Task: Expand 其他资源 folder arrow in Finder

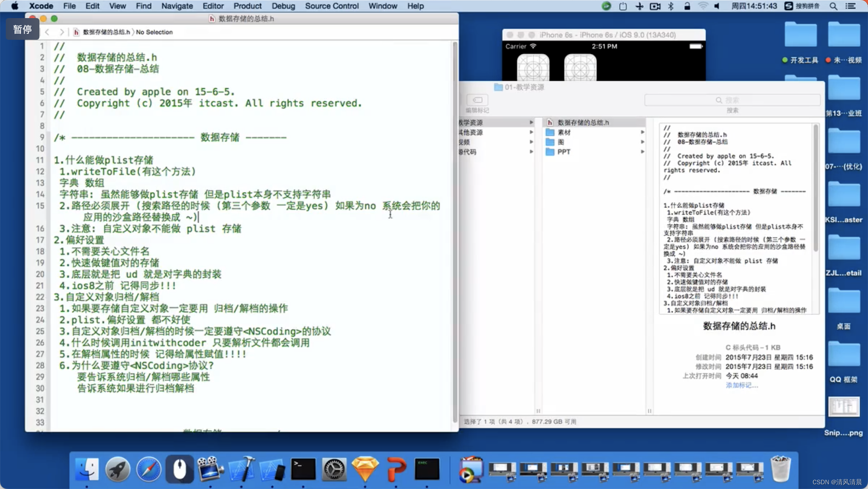Action: pyautogui.click(x=531, y=132)
